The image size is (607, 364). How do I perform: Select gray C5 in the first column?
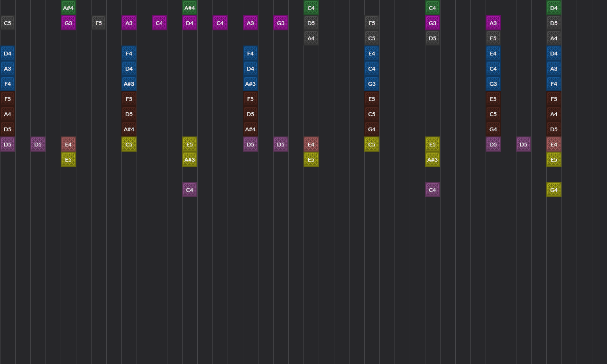coord(8,23)
